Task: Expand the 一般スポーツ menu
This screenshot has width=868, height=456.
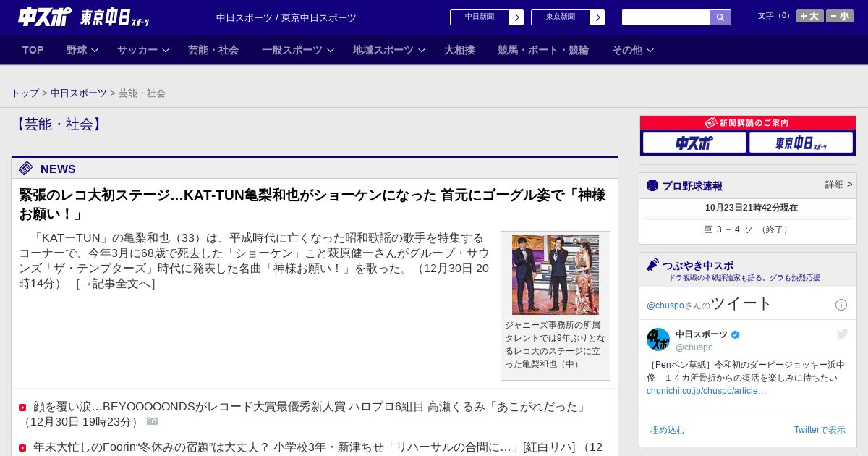Action: point(298,50)
